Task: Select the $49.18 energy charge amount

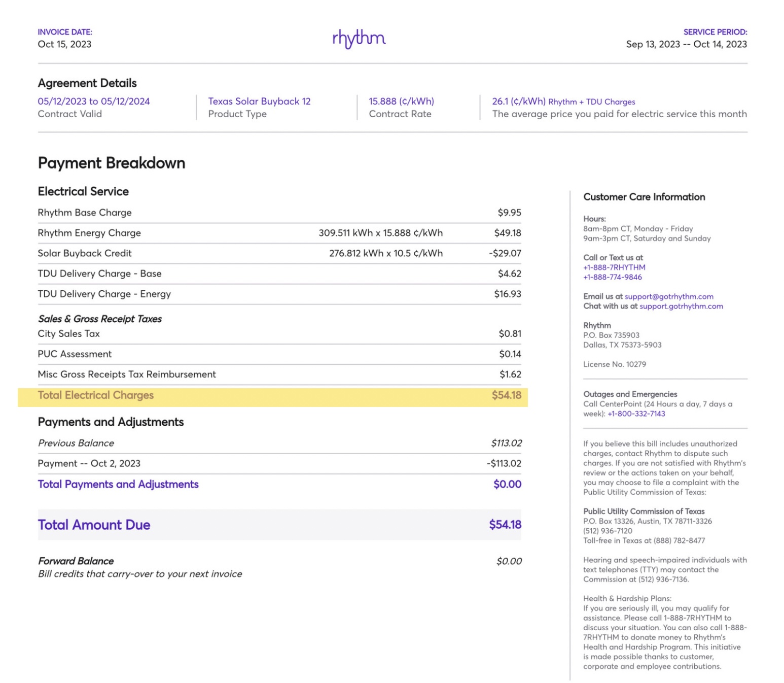Action: 508,233
